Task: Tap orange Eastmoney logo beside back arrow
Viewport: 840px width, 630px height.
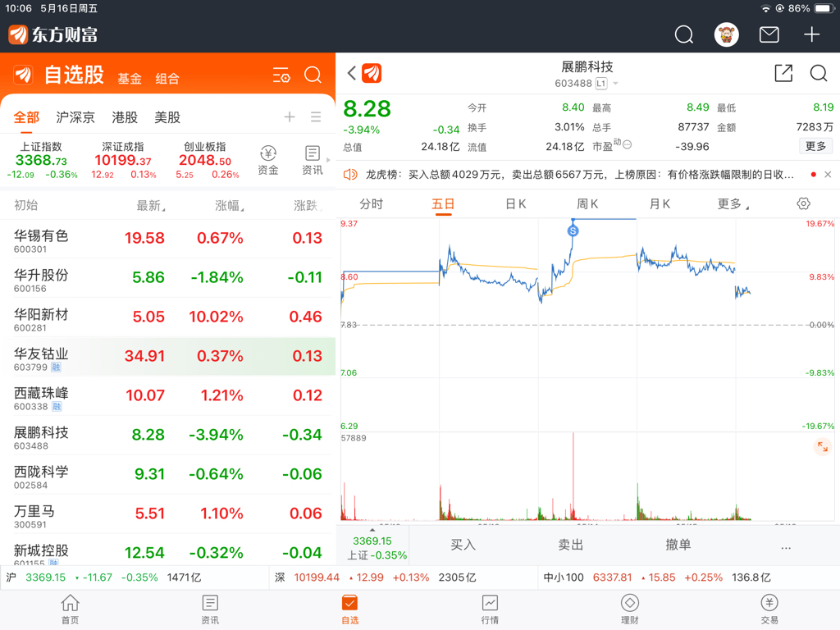Action: click(x=372, y=73)
